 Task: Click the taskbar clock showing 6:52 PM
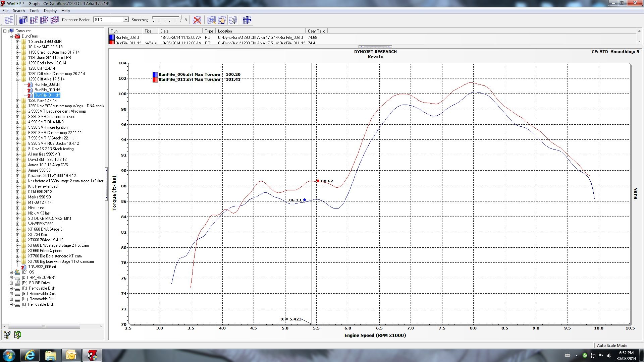pos(626,355)
